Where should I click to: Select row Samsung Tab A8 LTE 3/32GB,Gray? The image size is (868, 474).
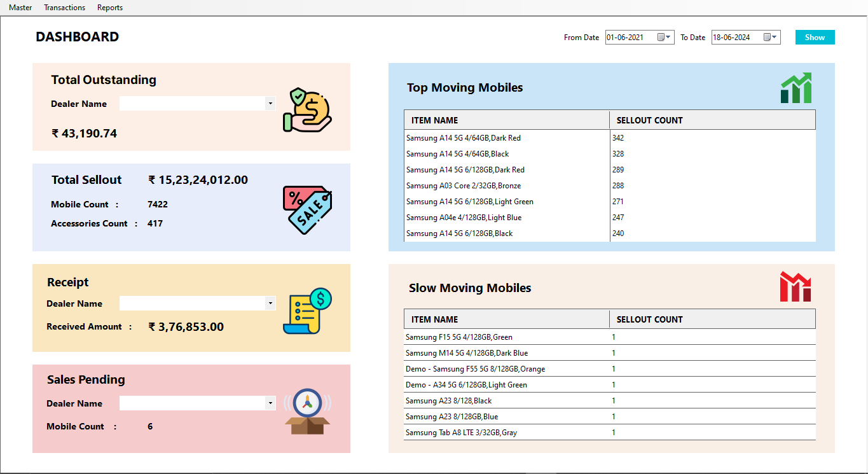[610, 433]
